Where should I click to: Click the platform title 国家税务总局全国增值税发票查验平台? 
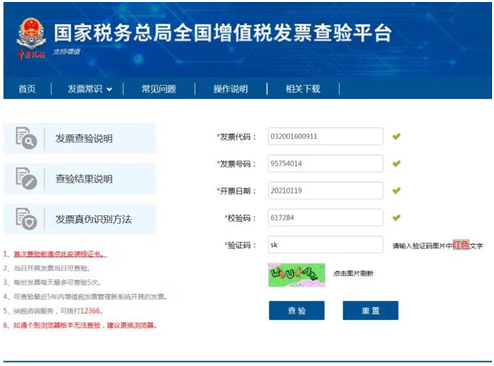tap(223, 33)
